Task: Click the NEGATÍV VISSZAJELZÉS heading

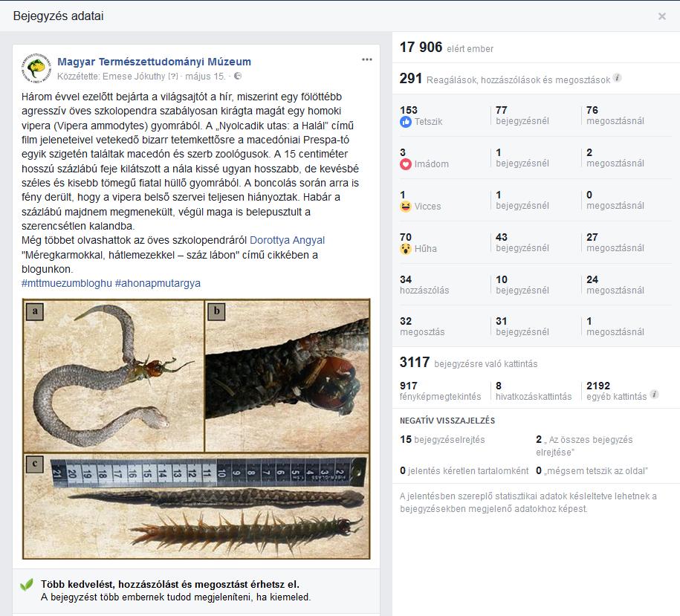Action: [x=447, y=421]
